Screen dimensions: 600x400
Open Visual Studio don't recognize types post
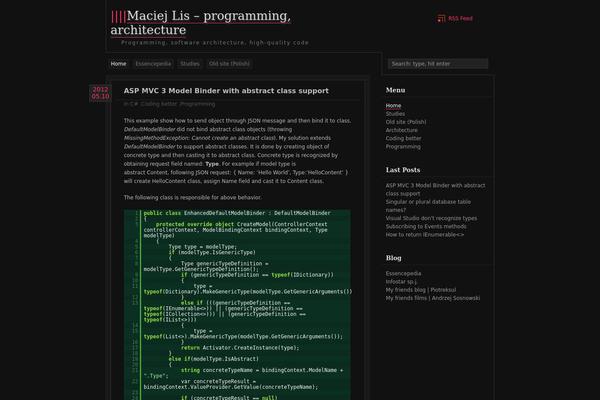[x=431, y=218]
